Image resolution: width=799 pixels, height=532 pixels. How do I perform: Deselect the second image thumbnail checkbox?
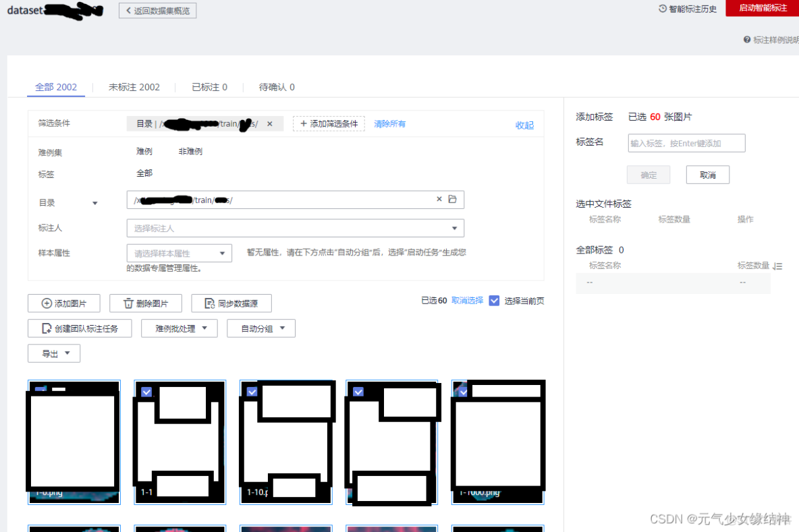click(x=146, y=391)
